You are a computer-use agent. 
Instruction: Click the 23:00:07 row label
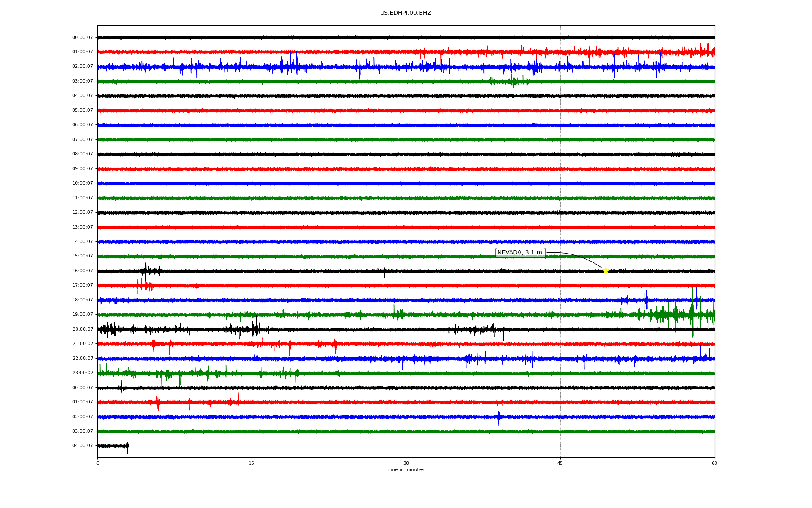tap(82, 373)
